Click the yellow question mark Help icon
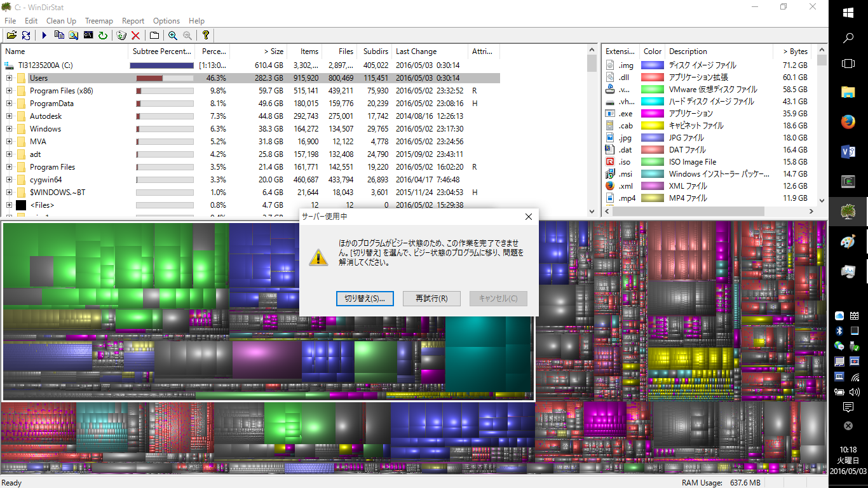The width and height of the screenshot is (868, 488). pos(205,36)
